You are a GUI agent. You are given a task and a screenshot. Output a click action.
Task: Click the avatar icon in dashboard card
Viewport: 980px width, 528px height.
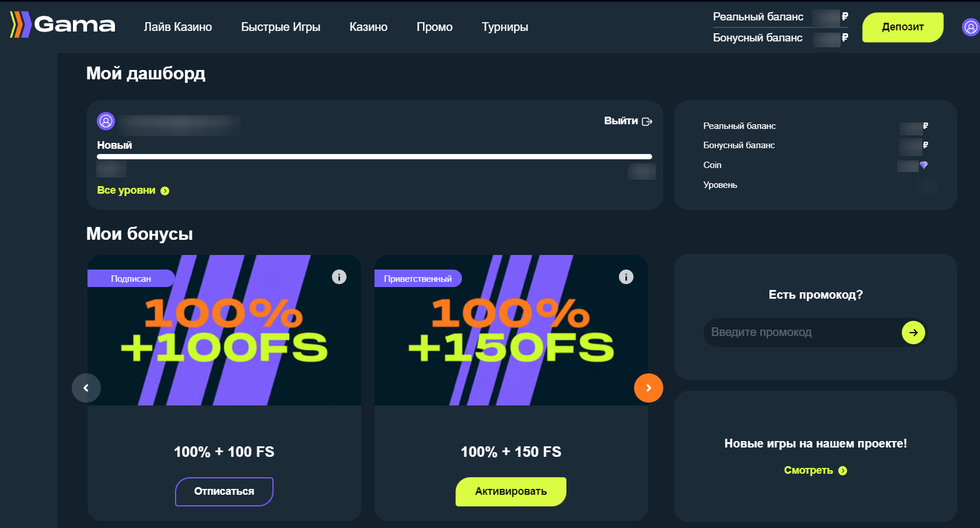(x=106, y=121)
